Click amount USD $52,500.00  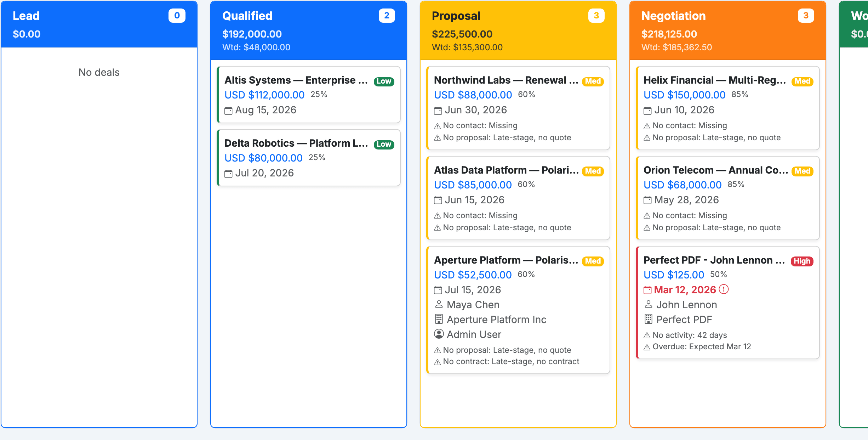473,275
